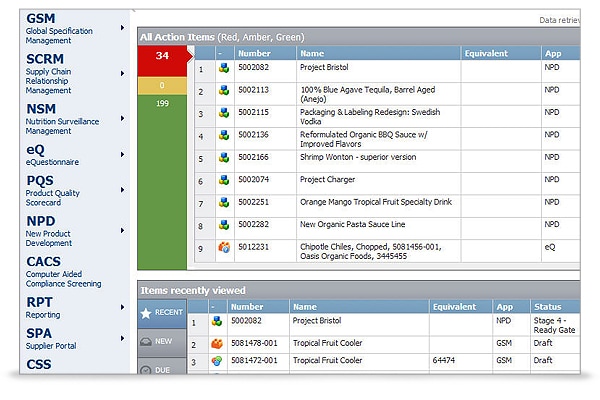Screen dimensions: 600x400
Task: Click the eQ icon for Chipotle Chiles row
Action: (225, 247)
